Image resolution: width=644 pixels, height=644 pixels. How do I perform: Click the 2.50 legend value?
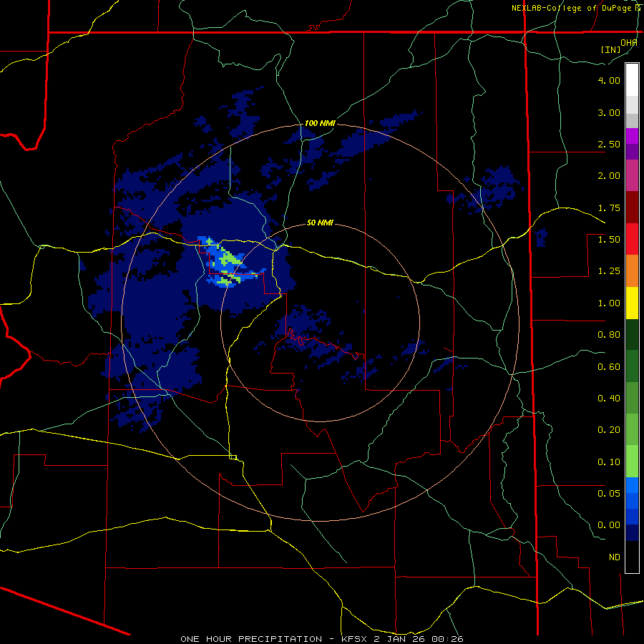coord(609,144)
